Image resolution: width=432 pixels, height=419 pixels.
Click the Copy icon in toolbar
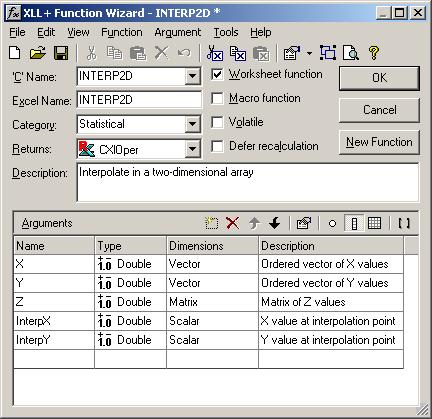click(114, 53)
